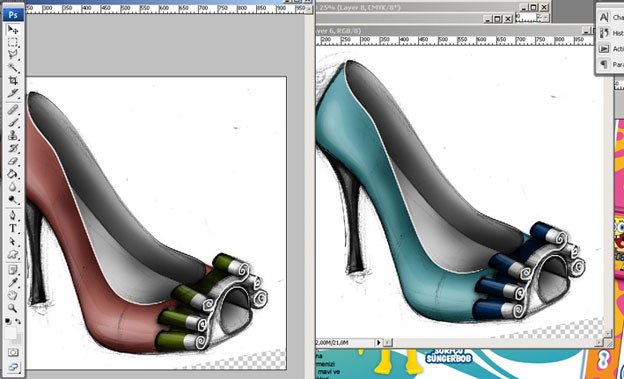Activate the Layer 8 CMYK document title bar

pos(418,7)
